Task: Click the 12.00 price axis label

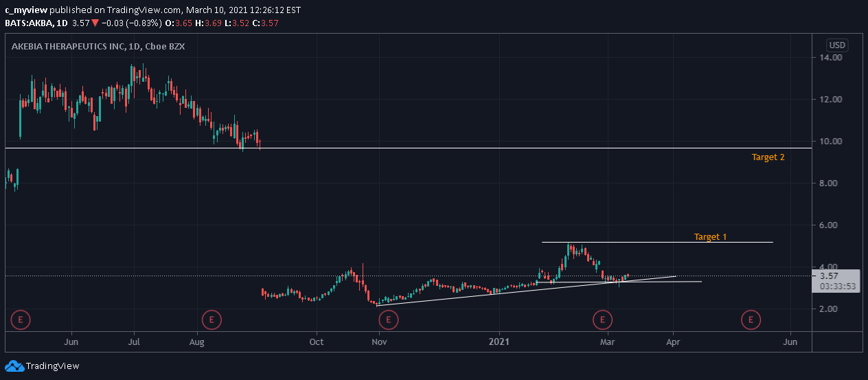Action: click(x=831, y=100)
